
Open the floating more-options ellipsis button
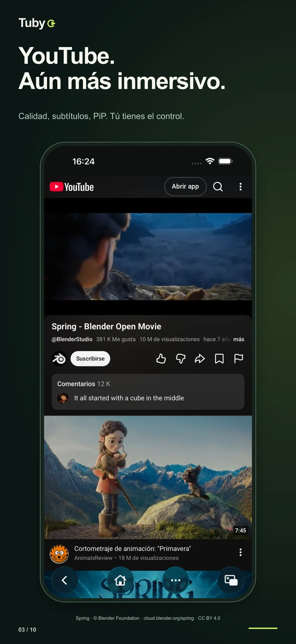coord(175,580)
